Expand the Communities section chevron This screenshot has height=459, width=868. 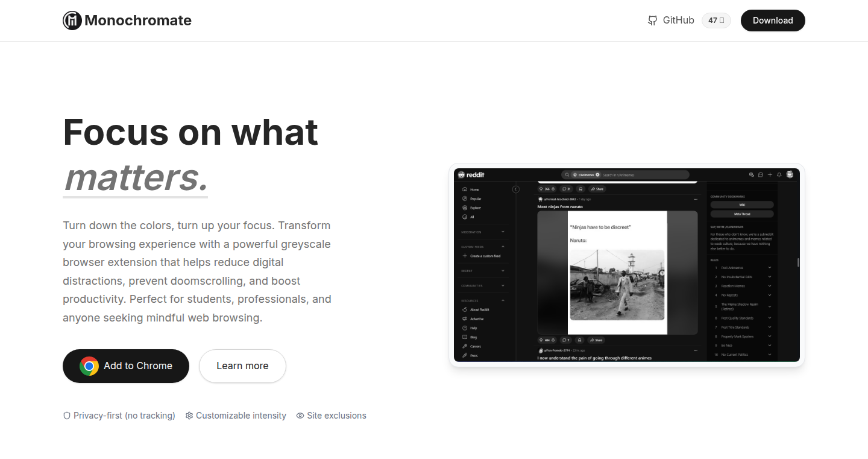(503, 285)
